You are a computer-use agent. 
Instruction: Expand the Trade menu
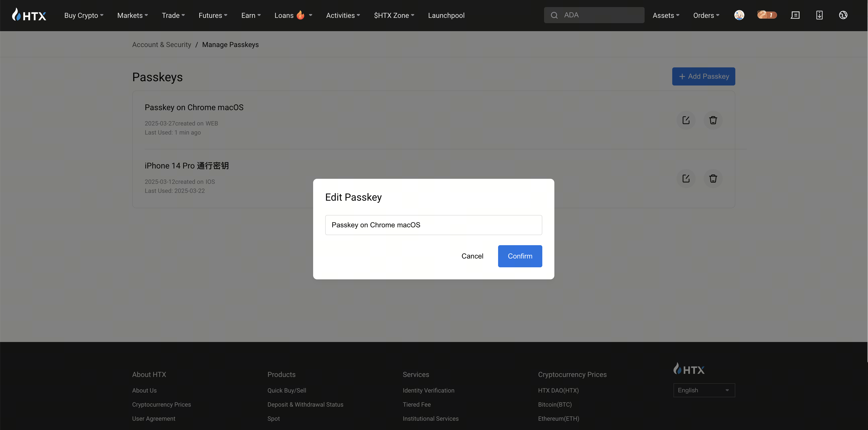click(x=173, y=16)
